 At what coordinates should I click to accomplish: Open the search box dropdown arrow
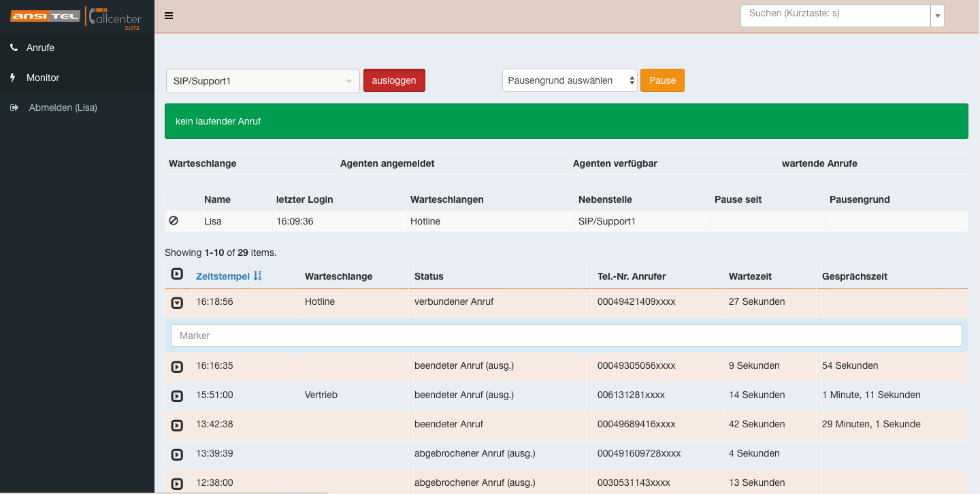pyautogui.click(x=938, y=16)
